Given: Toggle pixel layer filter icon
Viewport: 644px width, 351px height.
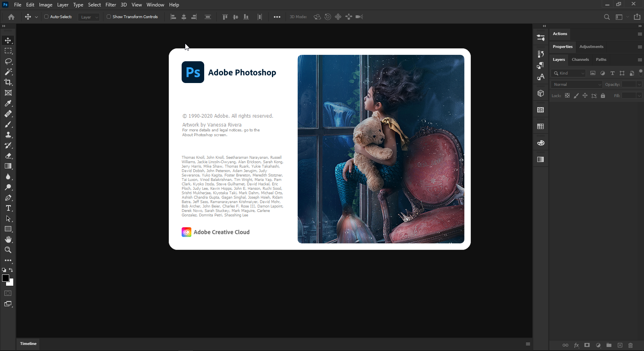Looking at the screenshot, I should click(593, 73).
